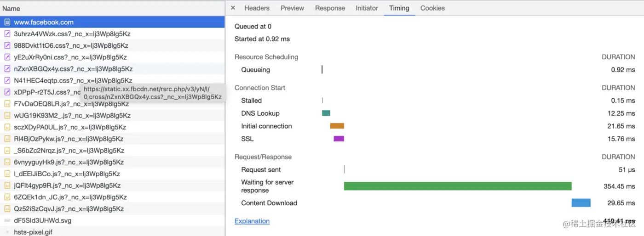Image resolution: width=644 pixels, height=236 pixels.
Task: Click the stylesheet icon for 988Dvkt1tO6.css
Action: pyautogui.click(x=7, y=45)
